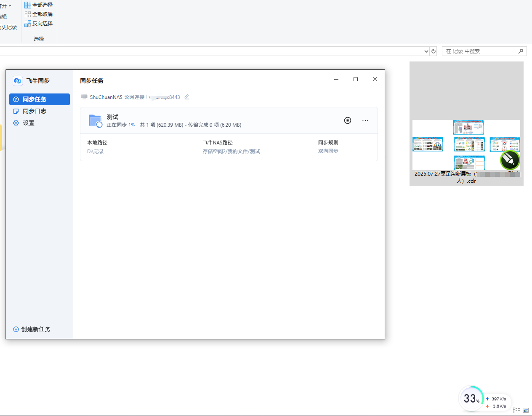Stop the 测试 sync task
Image resolution: width=532 pixels, height=416 pixels.
348,120
